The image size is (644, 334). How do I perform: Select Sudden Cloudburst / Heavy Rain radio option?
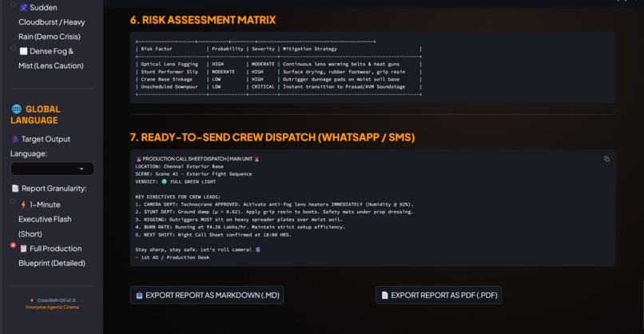click(13, 5)
